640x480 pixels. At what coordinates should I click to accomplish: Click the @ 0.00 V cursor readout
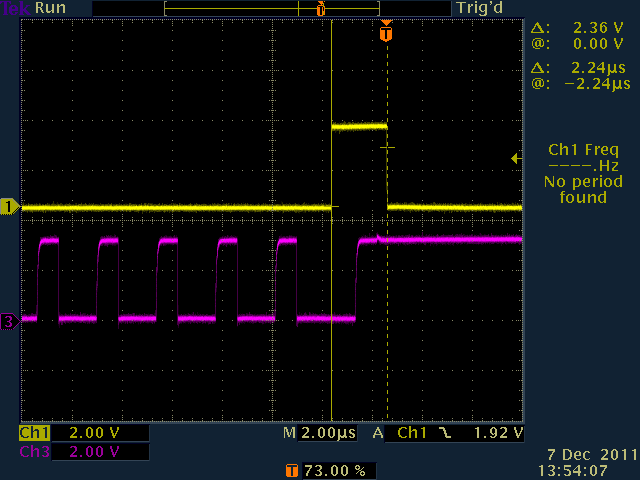[577, 44]
